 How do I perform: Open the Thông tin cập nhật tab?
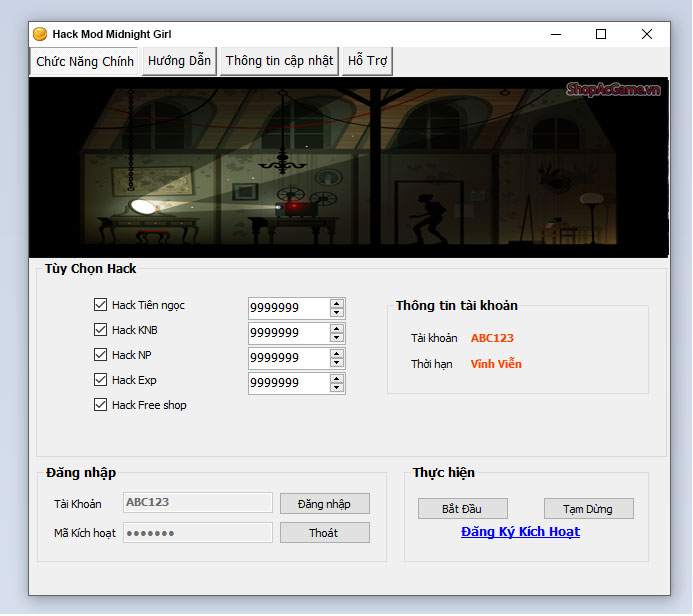tap(279, 61)
